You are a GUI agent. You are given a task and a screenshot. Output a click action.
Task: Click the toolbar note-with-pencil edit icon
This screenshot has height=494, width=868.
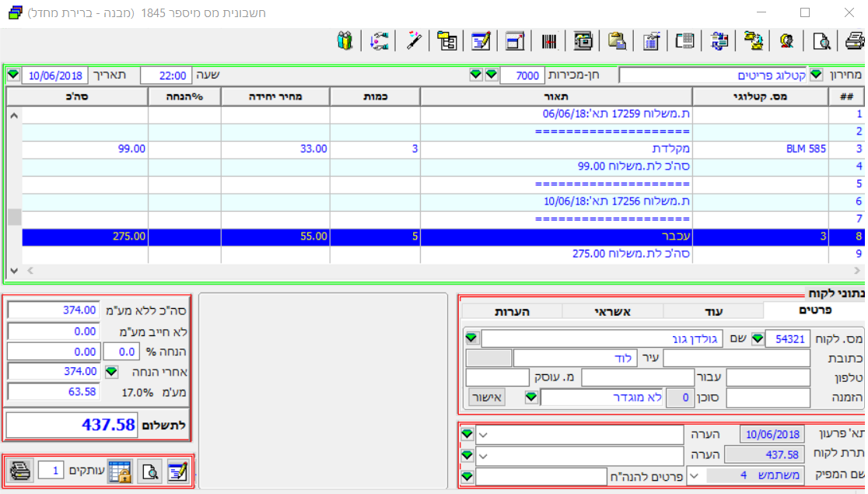481,41
